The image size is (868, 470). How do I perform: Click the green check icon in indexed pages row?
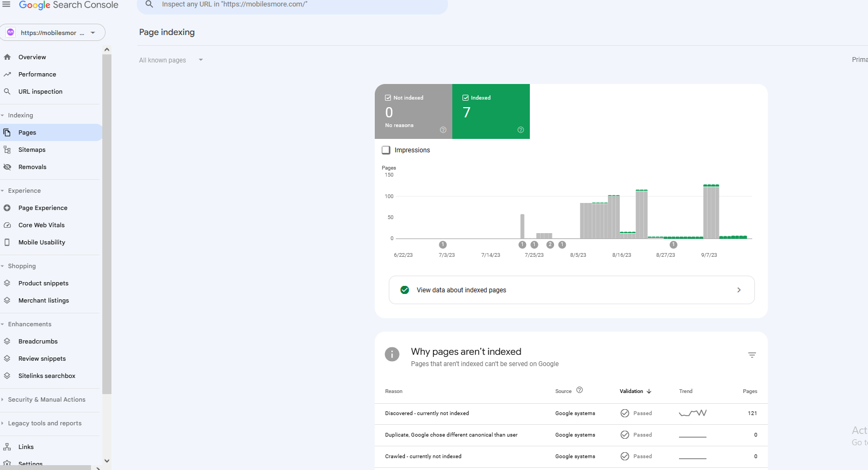tap(405, 290)
